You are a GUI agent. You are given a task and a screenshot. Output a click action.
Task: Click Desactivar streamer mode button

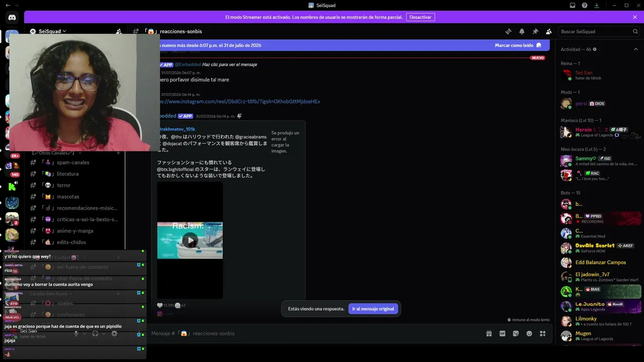[420, 17]
